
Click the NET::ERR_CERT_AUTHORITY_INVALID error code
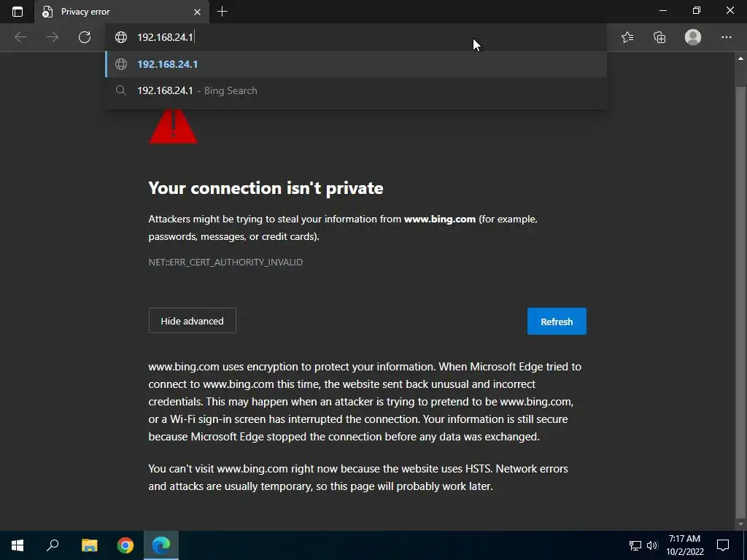(225, 262)
